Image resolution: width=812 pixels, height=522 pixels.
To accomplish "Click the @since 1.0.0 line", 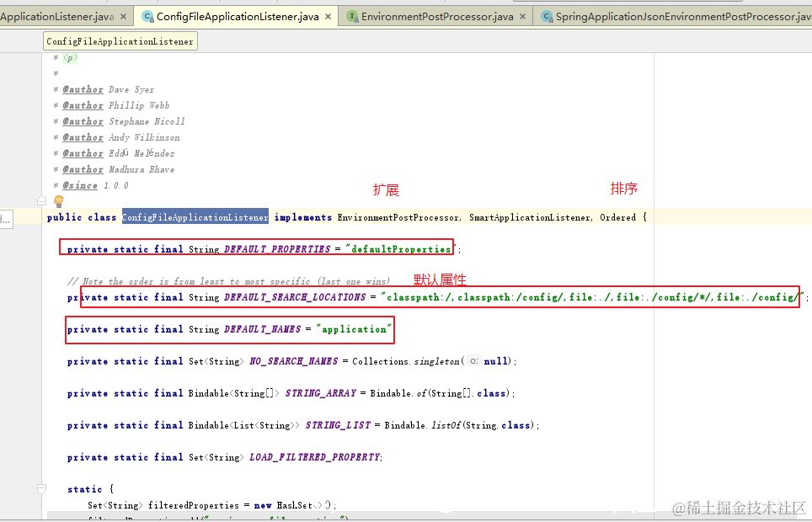I will click(x=91, y=185).
